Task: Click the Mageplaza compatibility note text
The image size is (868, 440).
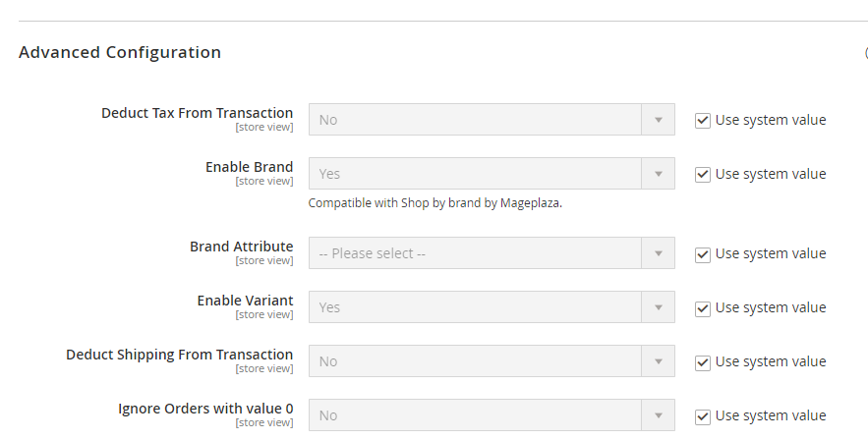Action: point(434,203)
